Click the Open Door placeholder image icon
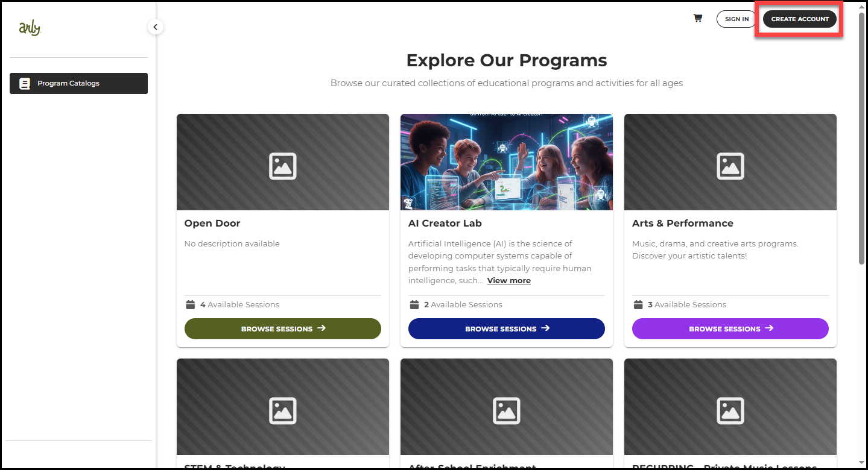Image resolution: width=868 pixels, height=470 pixels. coord(283,166)
